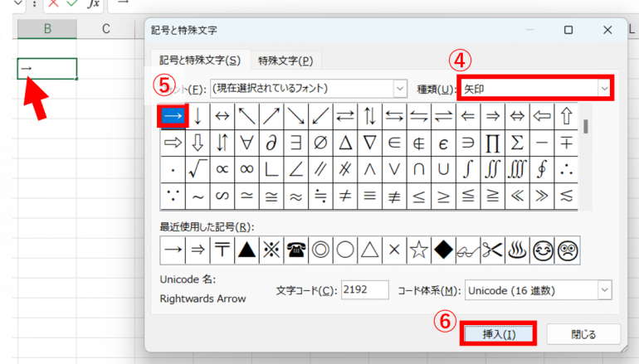Select the partial differential ∂ symbol
This screenshot has height=364, width=639.
271,143
